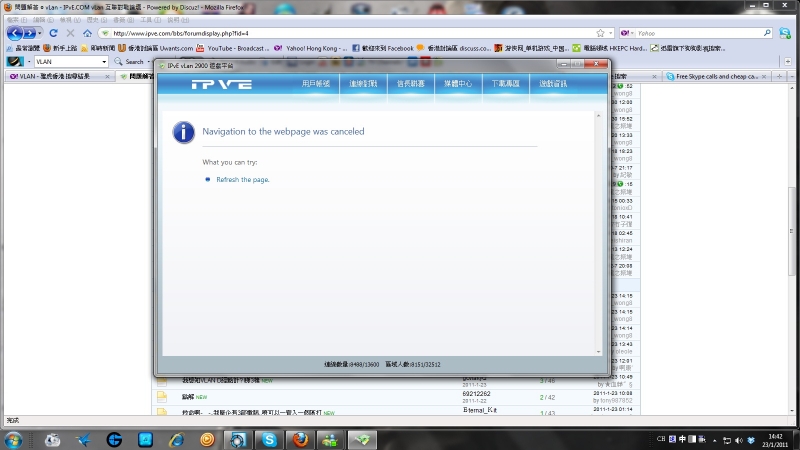The image size is (800, 450).
Task: Open the HKEPC Hardware bookmark
Action: tap(610, 48)
